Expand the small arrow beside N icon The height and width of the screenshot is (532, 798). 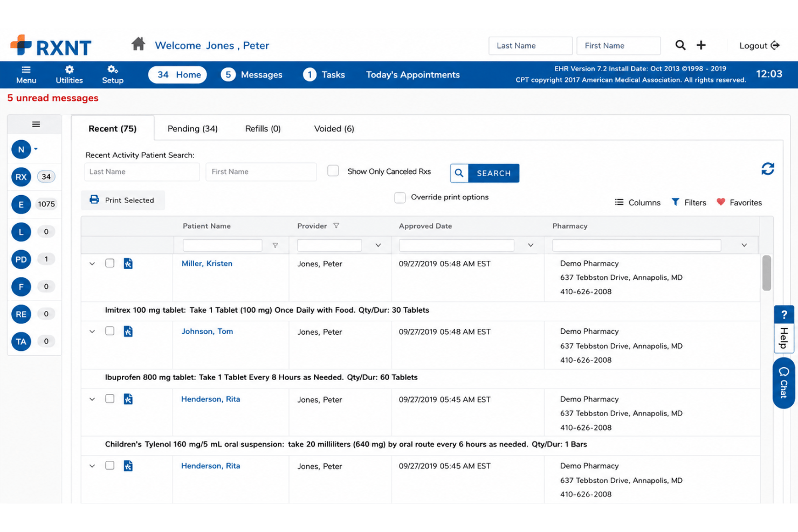coord(36,149)
